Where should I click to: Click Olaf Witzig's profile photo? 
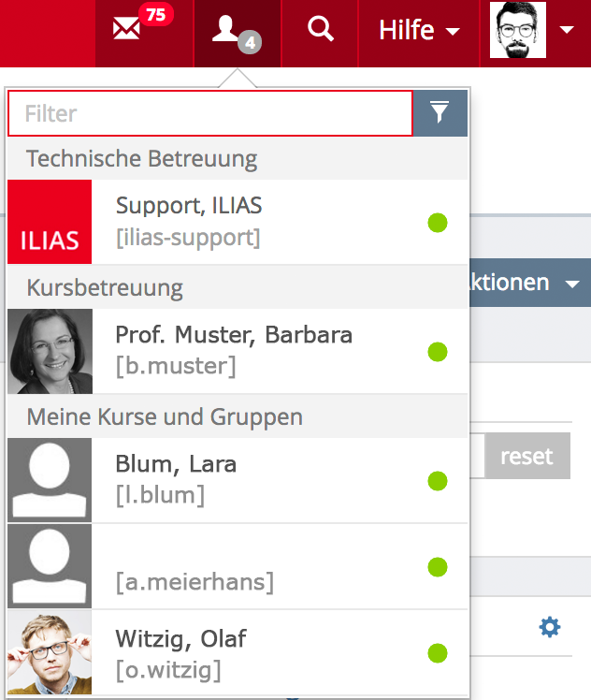click(50, 652)
